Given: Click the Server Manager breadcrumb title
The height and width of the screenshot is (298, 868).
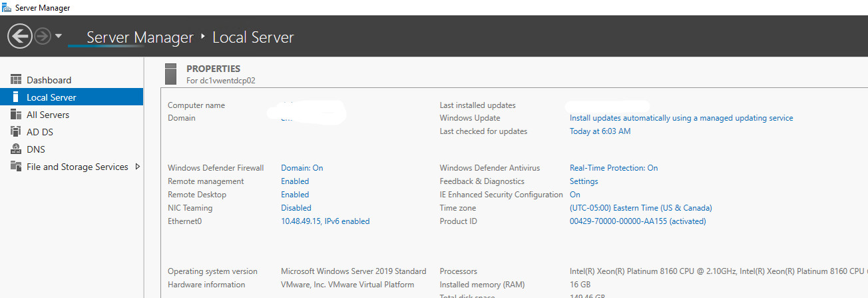Looking at the screenshot, I should [x=140, y=37].
